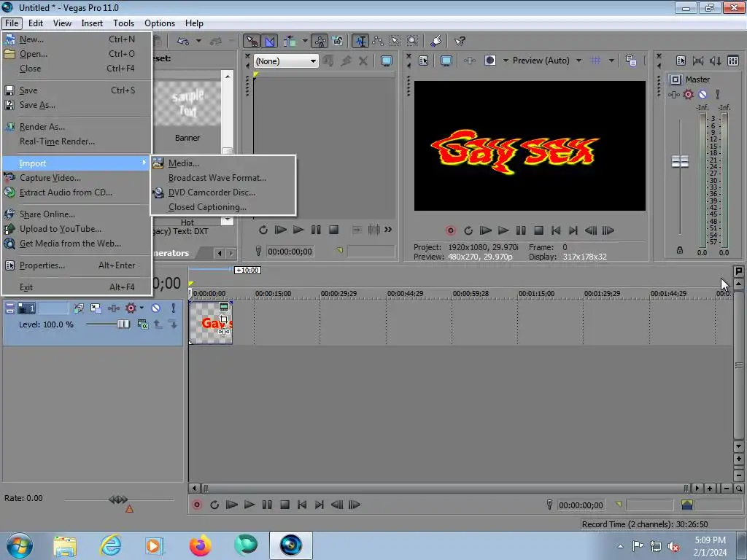Adjust track 1 Level slider handle

click(x=123, y=324)
